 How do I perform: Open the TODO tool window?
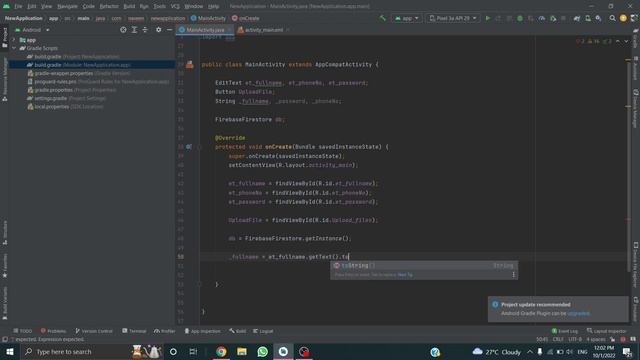pyautogui.click(x=22, y=331)
